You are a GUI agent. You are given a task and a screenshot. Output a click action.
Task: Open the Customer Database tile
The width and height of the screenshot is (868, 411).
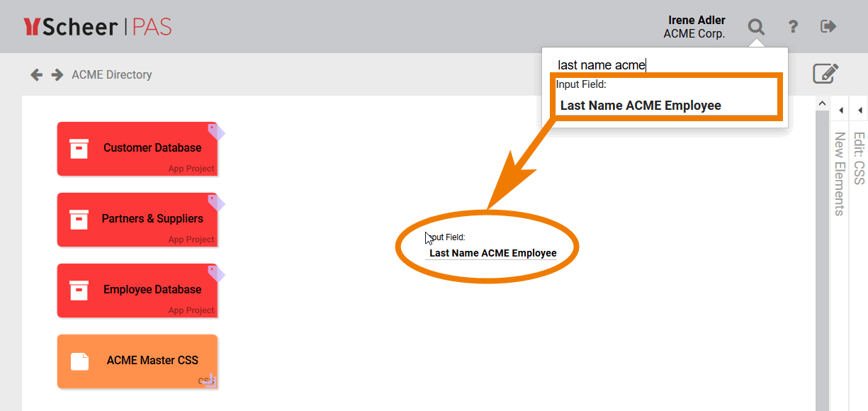[137, 149]
